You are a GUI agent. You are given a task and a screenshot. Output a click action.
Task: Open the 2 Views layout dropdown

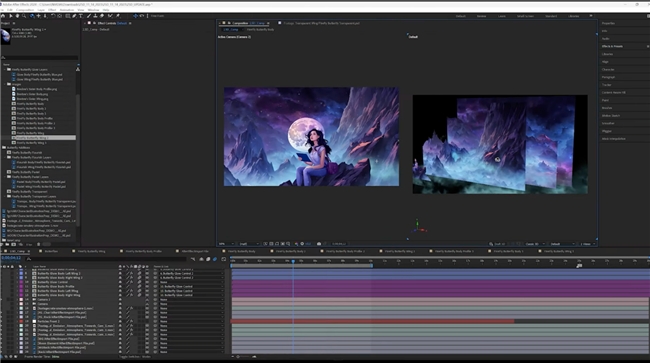click(587, 244)
